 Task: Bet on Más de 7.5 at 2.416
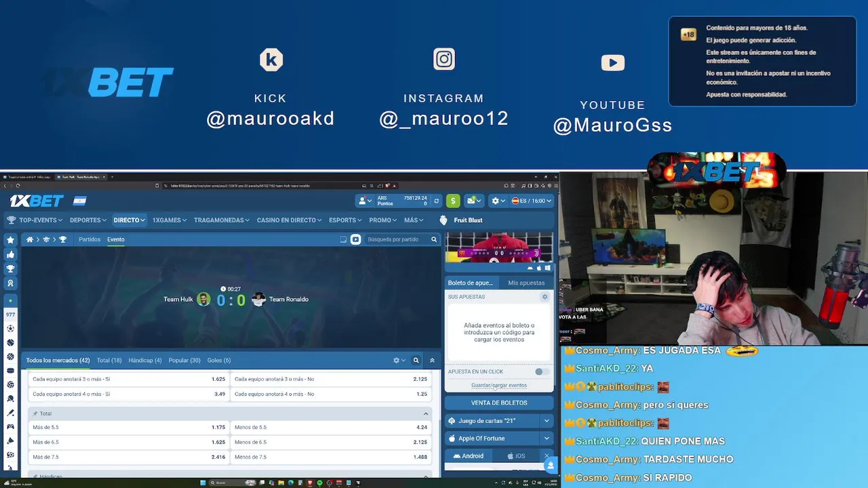click(x=129, y=457)
